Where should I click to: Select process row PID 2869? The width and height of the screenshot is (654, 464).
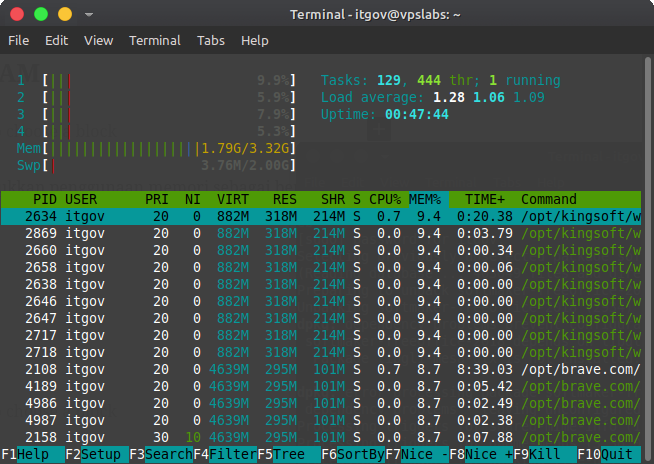click(x=321, y=233)
